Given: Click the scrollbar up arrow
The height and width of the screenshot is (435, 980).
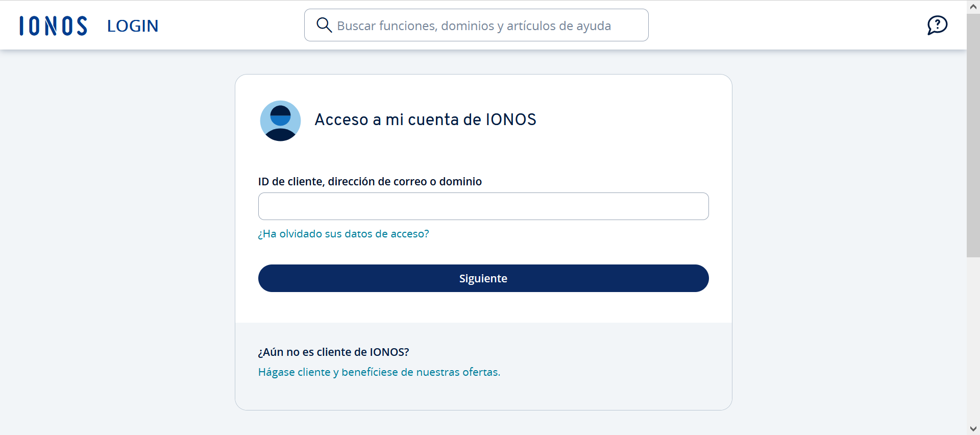Looking at the screenshot, I should click(973, 7).
